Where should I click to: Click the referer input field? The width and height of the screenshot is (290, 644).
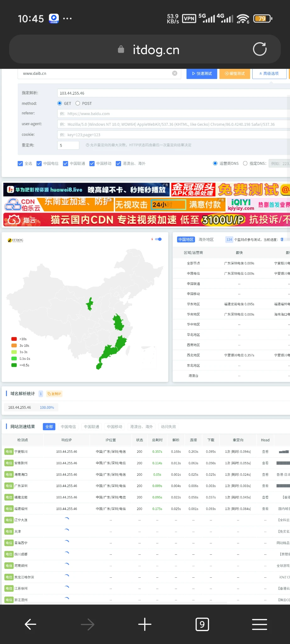click(x=173, y=114)
